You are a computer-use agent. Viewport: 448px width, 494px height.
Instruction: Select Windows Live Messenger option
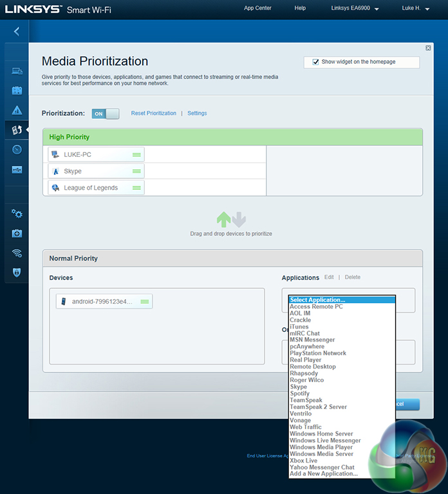[342, 441]
